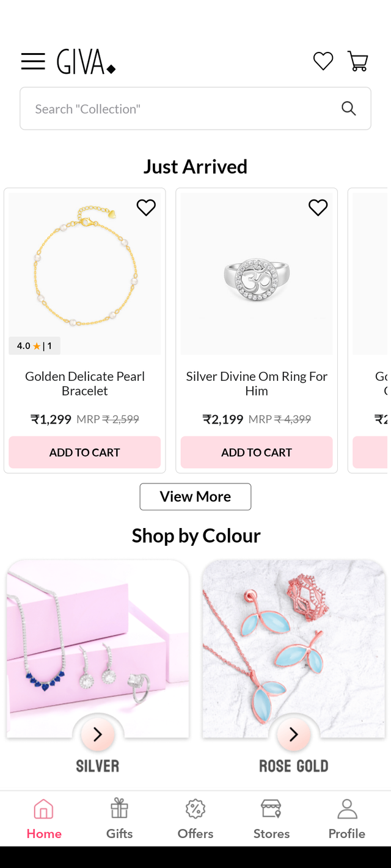Tap the search magnifier icon

pos(348,109)
